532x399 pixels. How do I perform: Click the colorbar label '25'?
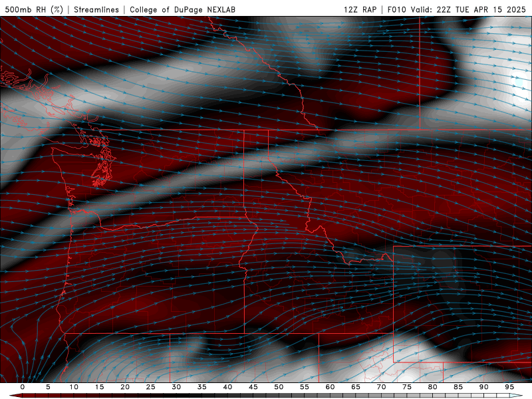(x=151, y=387)
